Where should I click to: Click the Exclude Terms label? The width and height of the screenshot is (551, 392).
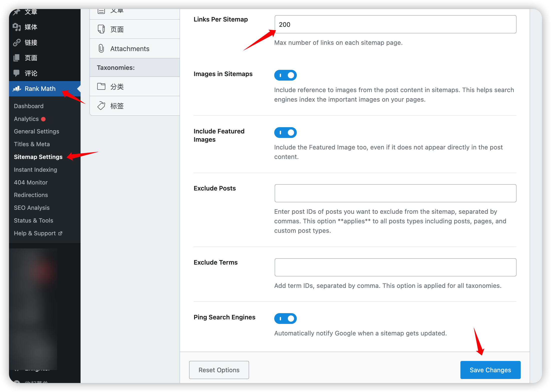tap(216, 262)
